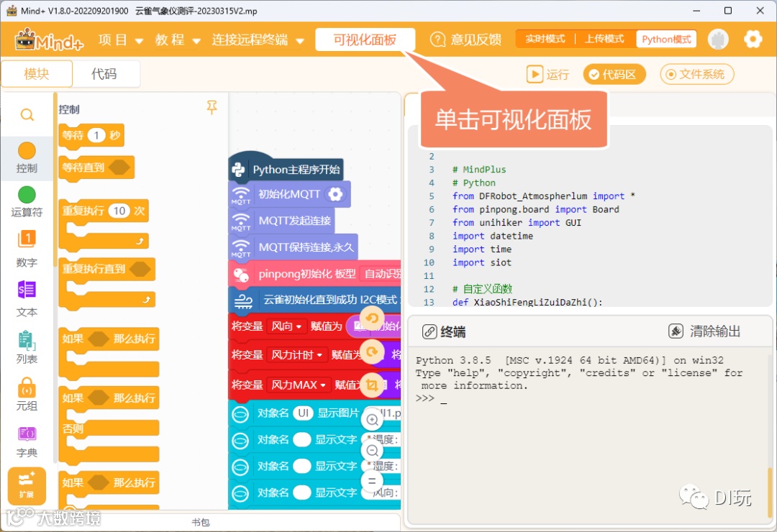Viewport: 777px width, 532px height.
Task: Reset workspace zoom with equals icon
Action: click(x=372, y=481)
